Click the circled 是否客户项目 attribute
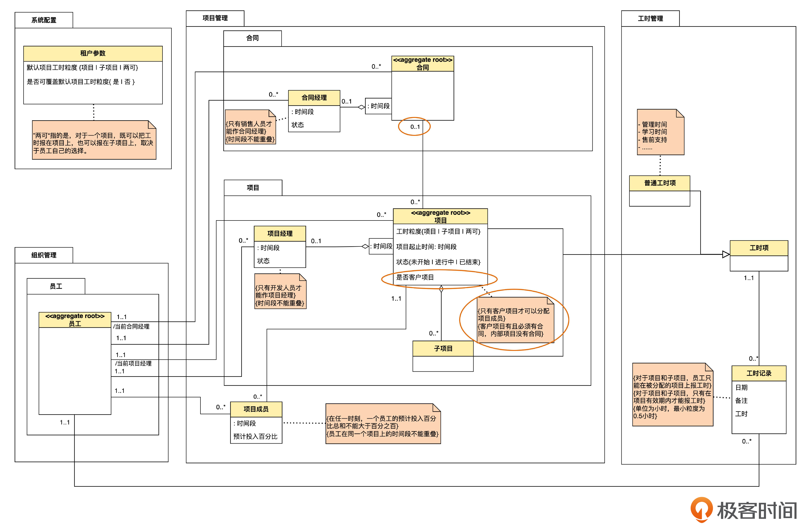811x532 pixels. pyautogui.click(x=415, y=277)
